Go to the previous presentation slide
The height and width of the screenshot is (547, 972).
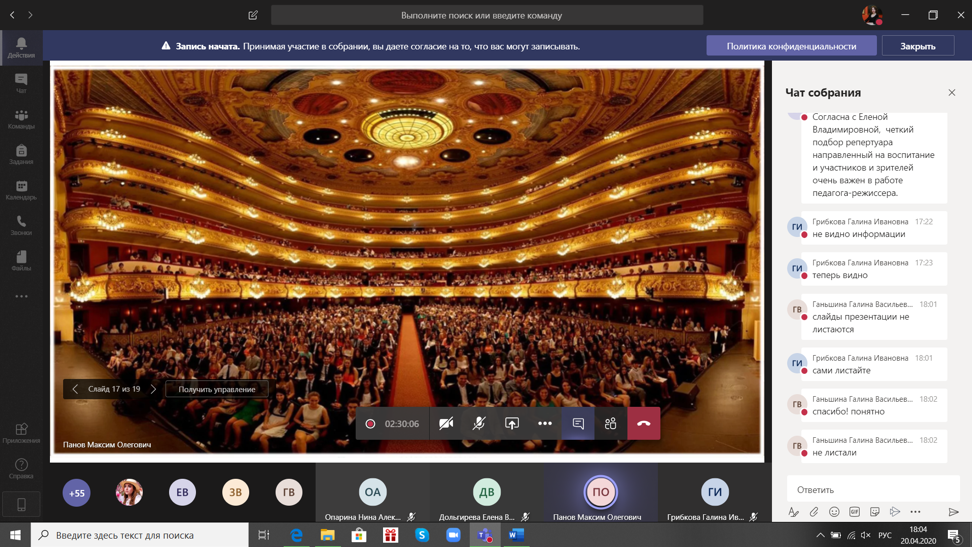pyautogui.click(x=75, y=389)
